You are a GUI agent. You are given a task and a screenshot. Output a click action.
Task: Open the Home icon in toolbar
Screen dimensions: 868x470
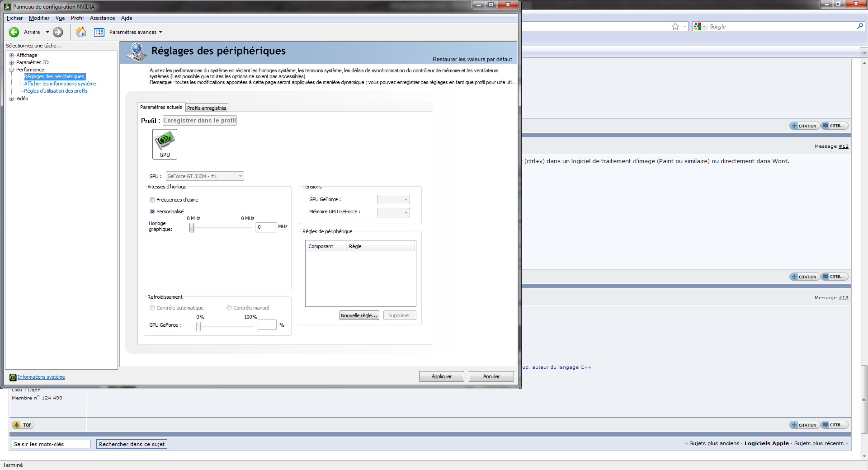(81, 32)
